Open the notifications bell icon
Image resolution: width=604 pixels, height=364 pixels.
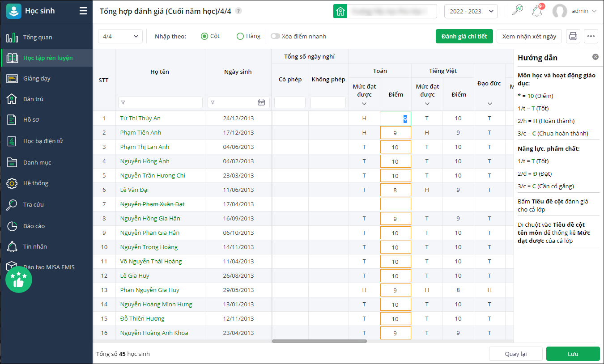tap(537, 11)
